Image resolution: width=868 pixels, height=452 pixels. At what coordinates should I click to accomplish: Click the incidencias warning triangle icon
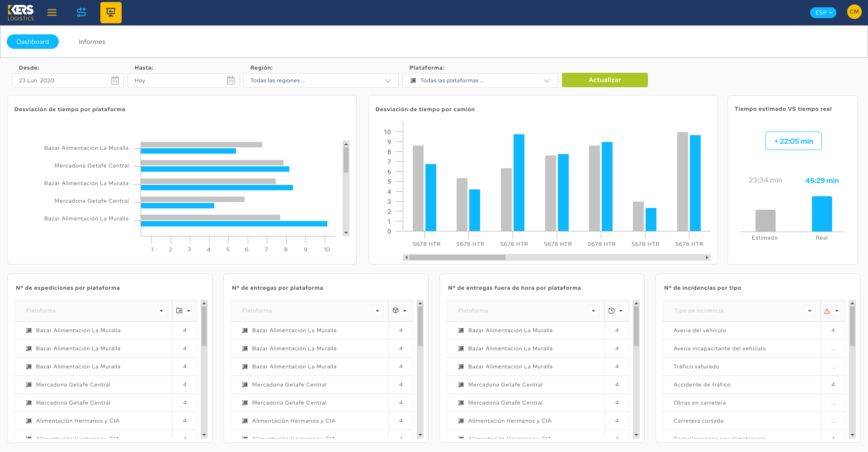click(x=827, y=311)
